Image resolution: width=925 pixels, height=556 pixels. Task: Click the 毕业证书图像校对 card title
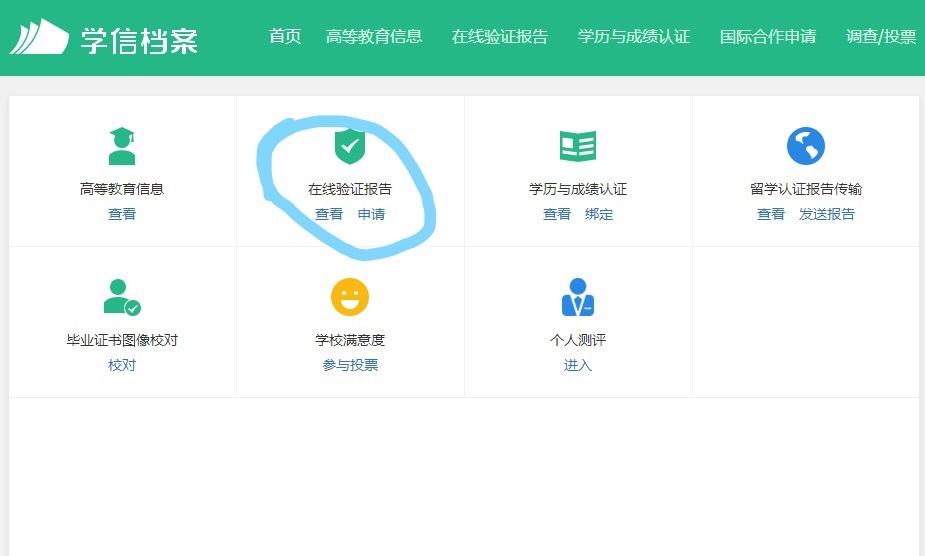coord(122,340)
